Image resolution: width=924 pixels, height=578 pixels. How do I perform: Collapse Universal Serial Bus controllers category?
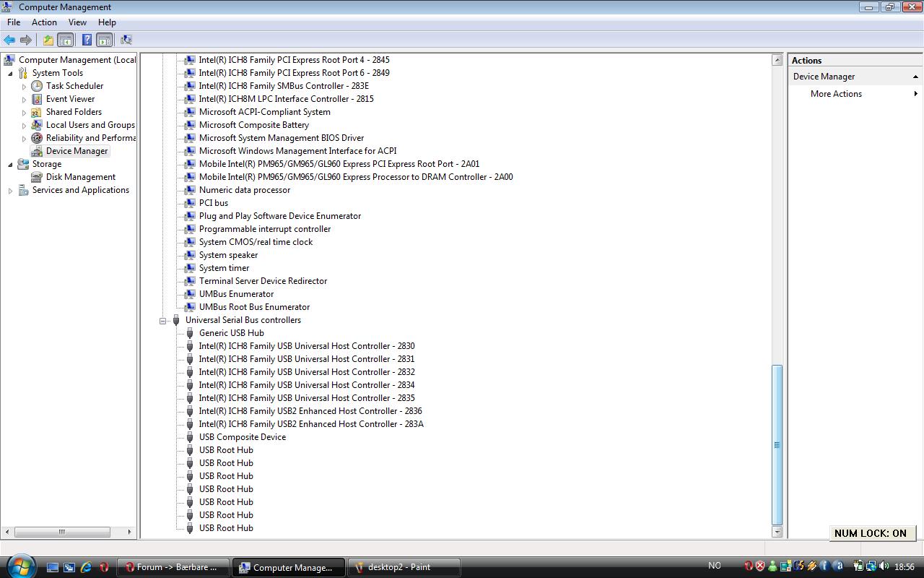[x=163, y=320]
